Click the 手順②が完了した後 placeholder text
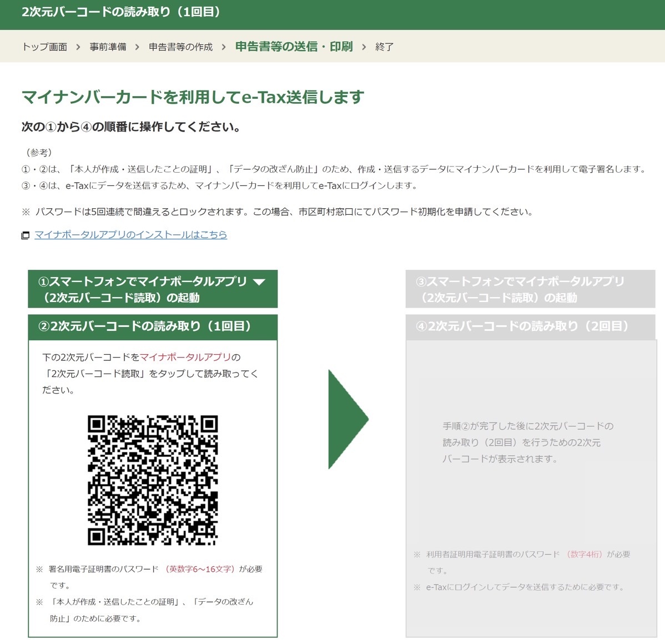This screenshot has height=644, width=665. [x=528, y=442]
